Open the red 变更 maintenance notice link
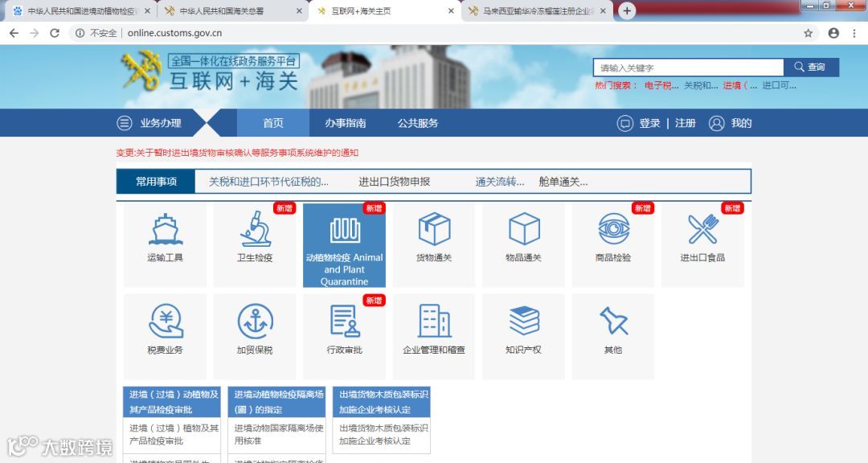Viewport: 868px width, 463px height. tap(237, 153)
